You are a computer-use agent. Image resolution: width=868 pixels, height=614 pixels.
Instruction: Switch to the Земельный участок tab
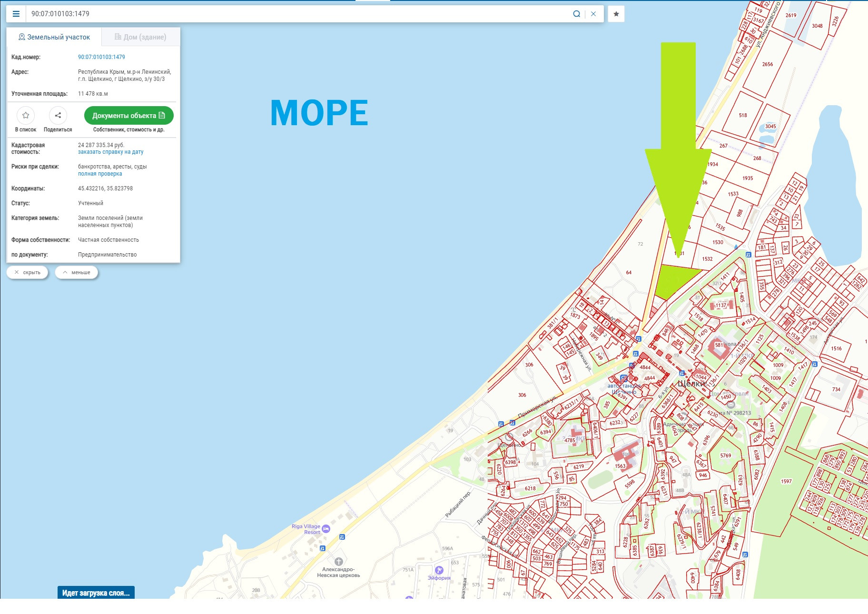(54, 37)
